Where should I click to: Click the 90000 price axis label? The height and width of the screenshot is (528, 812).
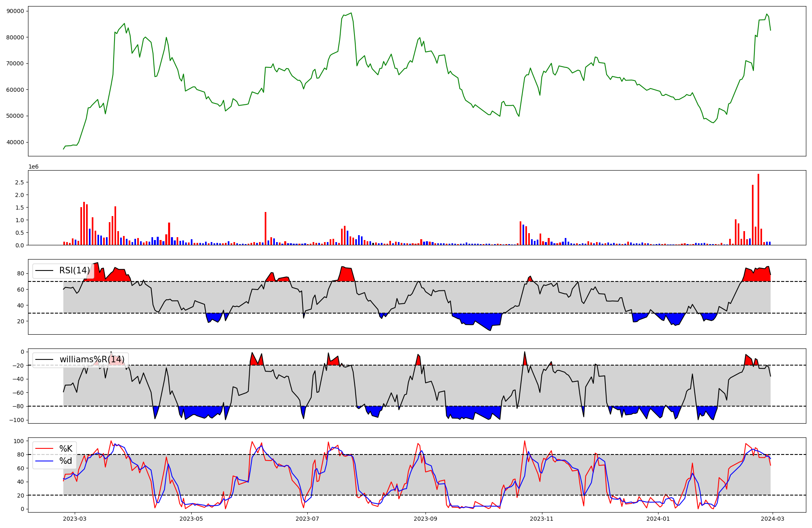(15, 11)
